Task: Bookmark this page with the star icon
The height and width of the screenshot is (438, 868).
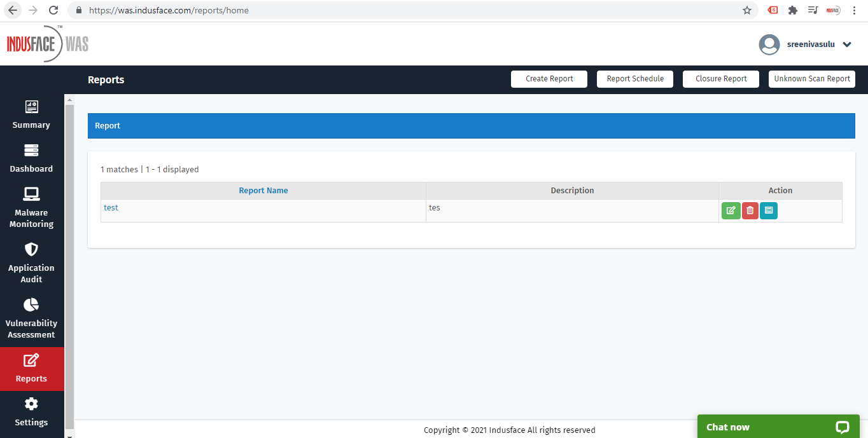Action: (x=747, y=10)
